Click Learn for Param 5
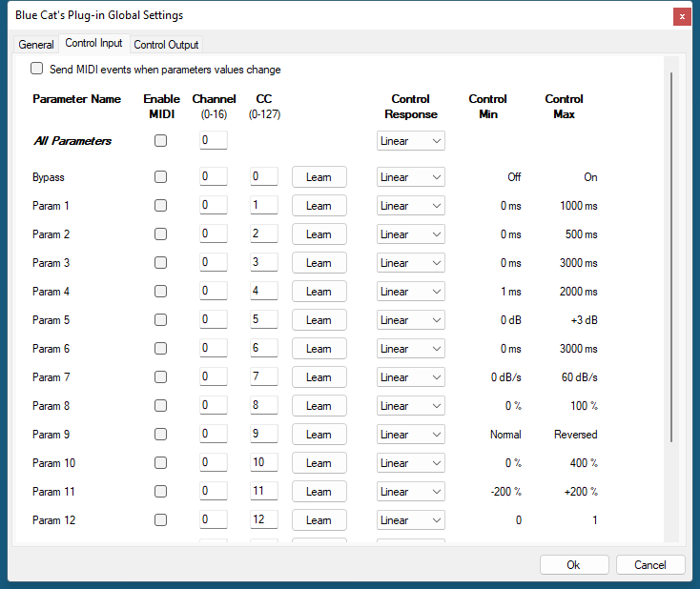The image size is (700, 589). click(x=319, y=320)
